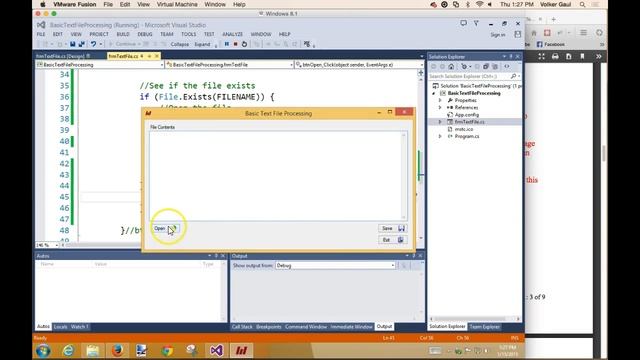This screenshot has height=360, width=640.
Task: Switch to Visual Studio in the taskbar
Action: point(216,351)
